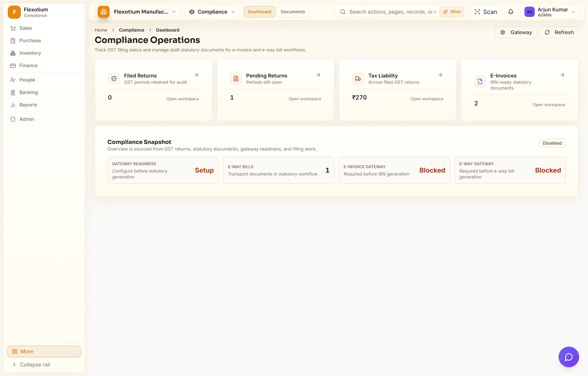Screen dimensions: 588x376
Task: Open workspace link in Pending Returns card
Action: [305, 99]
